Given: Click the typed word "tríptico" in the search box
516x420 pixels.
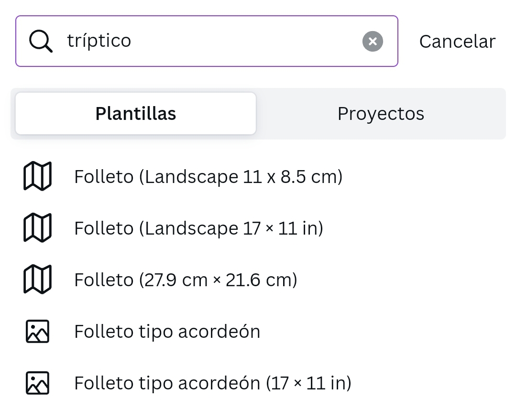Looking at the screenshot, I should coord(99,41).
